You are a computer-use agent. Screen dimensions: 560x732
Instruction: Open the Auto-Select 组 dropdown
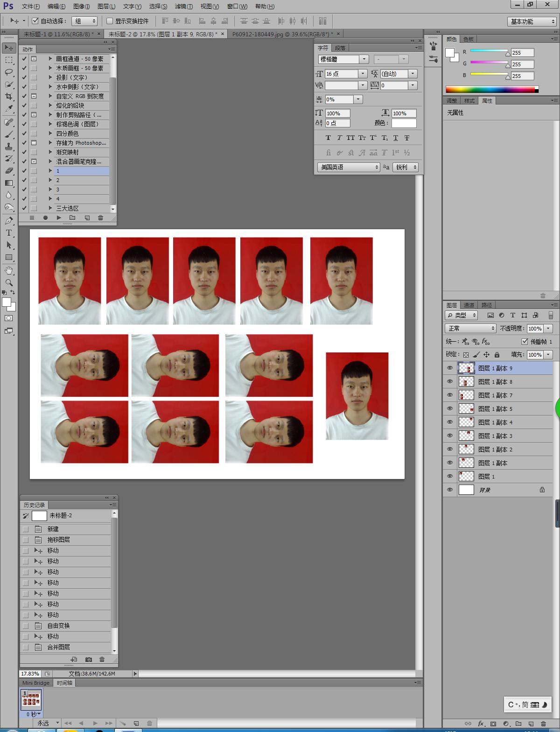[84, 21]
